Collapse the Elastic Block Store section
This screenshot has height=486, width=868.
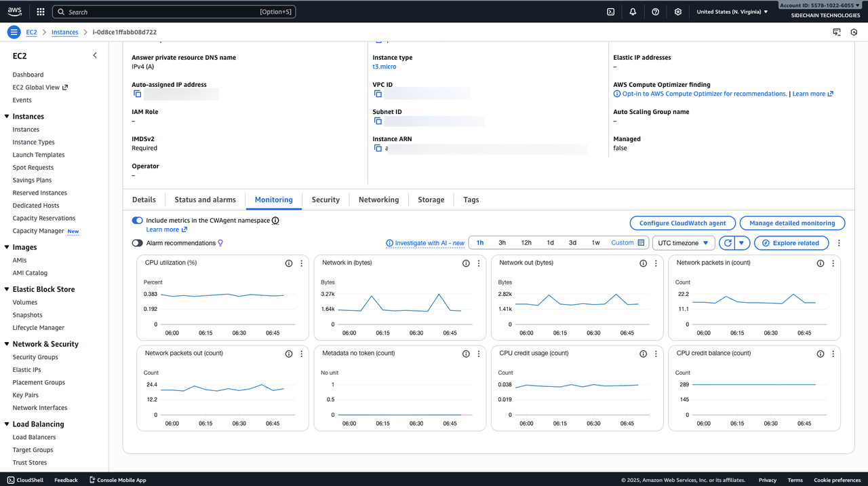[x=7, y=289]
